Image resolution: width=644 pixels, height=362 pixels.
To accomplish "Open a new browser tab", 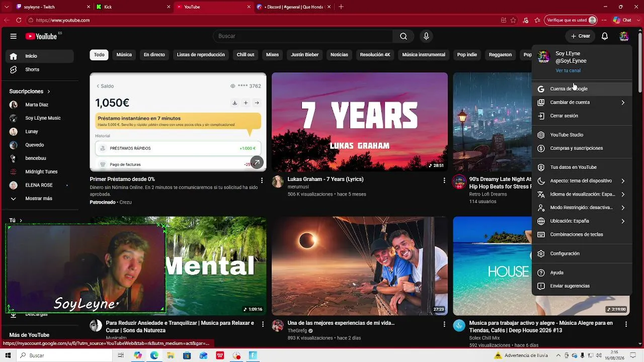I will (x=341, y=7).
